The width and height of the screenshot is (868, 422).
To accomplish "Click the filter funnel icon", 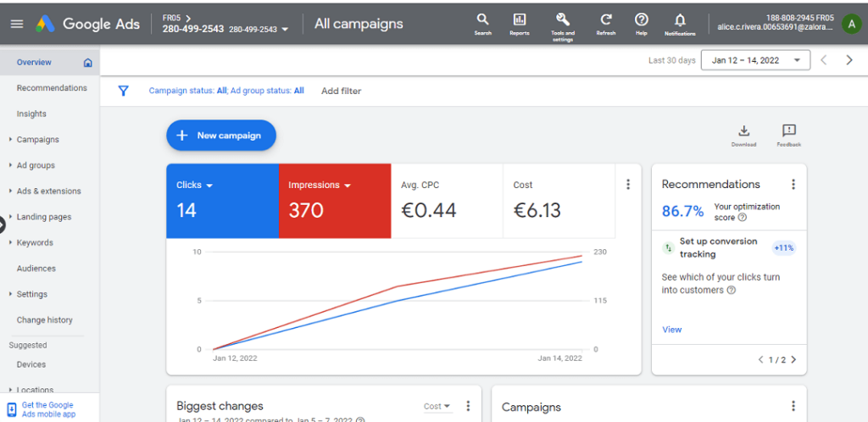I will coord(124,91).
